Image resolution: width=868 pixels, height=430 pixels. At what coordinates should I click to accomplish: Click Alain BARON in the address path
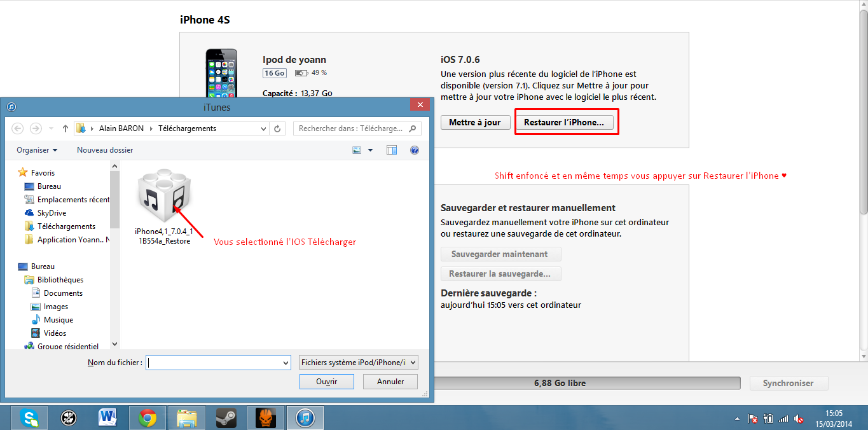pos(121,128)
